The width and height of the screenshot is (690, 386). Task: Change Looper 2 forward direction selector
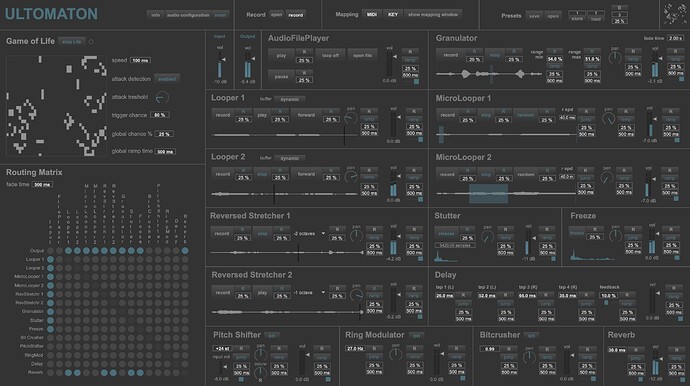(x=306, y=174)
